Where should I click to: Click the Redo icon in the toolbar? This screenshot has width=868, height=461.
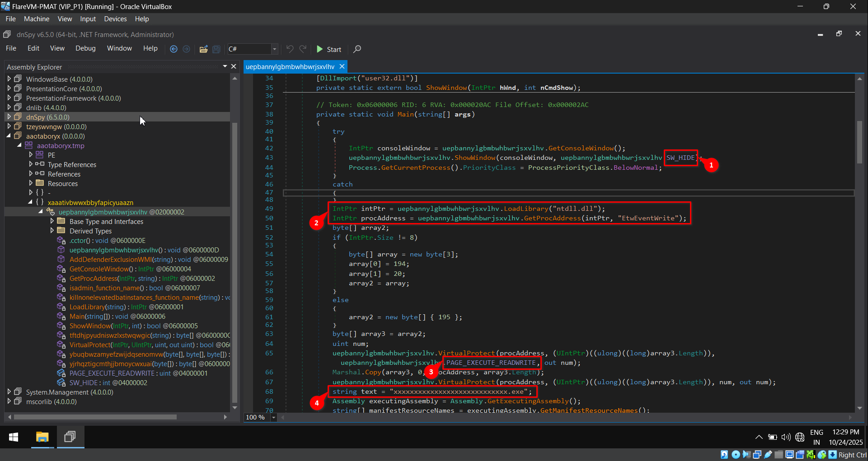(303, 49)
